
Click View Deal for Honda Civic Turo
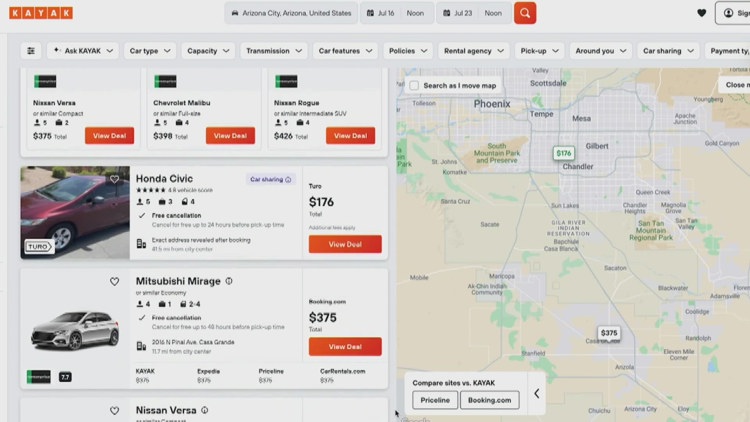point(345,244)
